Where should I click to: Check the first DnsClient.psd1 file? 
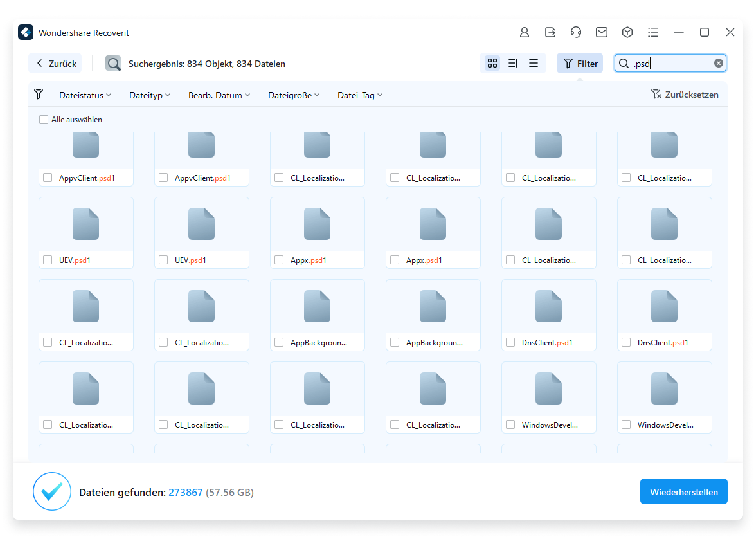click(x=510, y=343)
